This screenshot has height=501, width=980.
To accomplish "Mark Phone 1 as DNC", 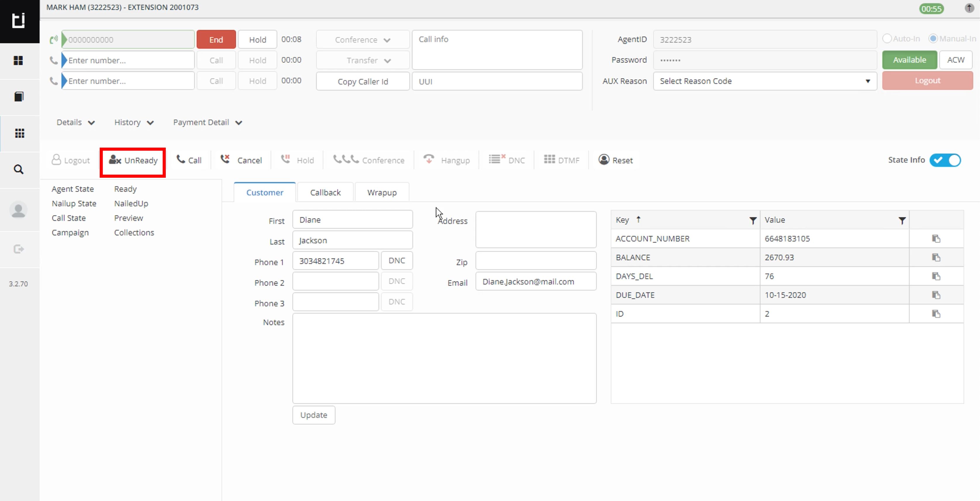I will pos(396,260).
